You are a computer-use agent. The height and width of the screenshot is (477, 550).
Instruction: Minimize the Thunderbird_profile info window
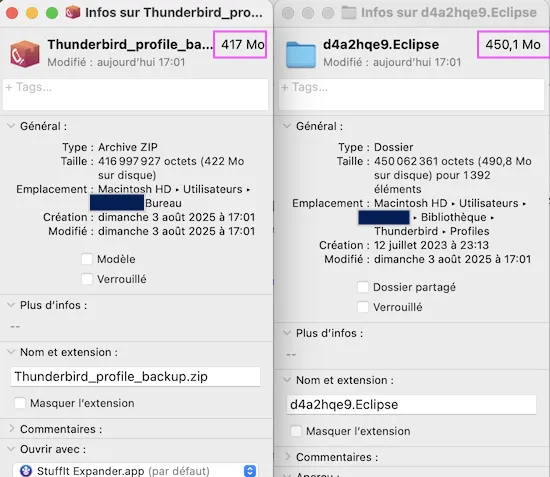point(32,13)
